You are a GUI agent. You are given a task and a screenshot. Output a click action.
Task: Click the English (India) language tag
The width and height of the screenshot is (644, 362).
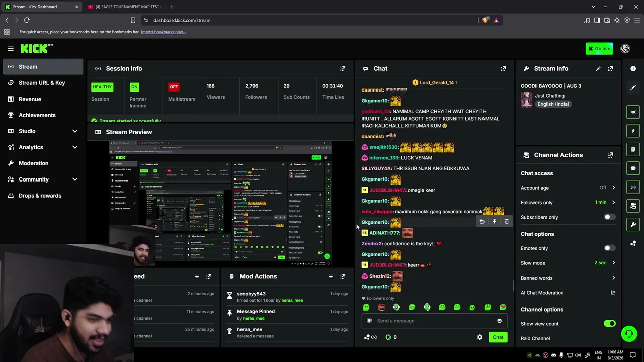pos(553,104)
